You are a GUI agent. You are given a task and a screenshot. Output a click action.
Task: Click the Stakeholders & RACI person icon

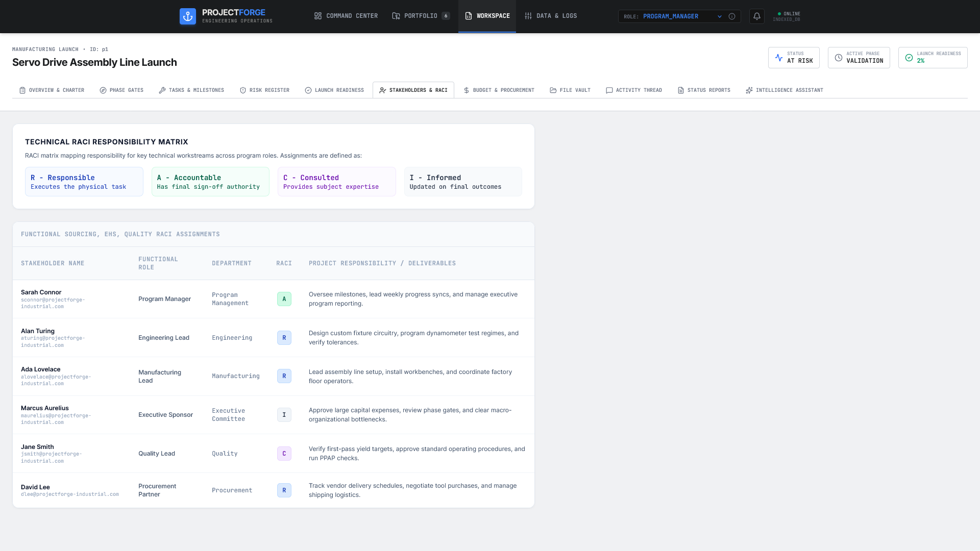tap(383, 90)
